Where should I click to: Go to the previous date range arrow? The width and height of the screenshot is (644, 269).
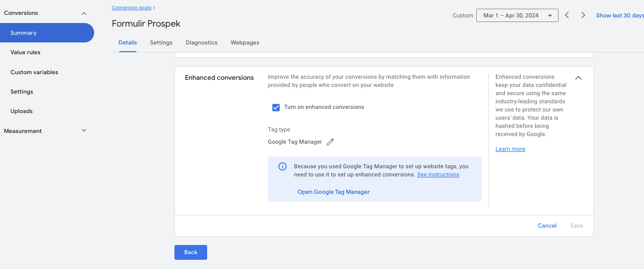tap(567, 15)
